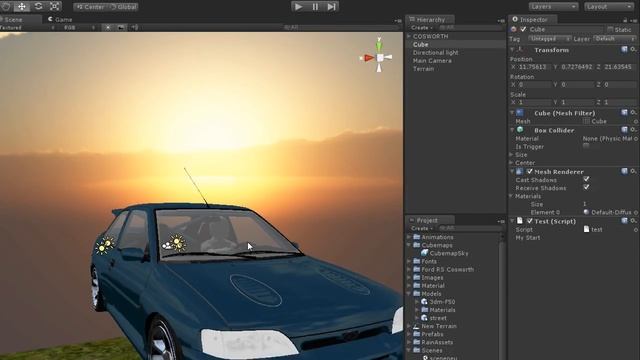
Task: Select the Rotate tool in toolbar
Action: (x=38, y=7)
